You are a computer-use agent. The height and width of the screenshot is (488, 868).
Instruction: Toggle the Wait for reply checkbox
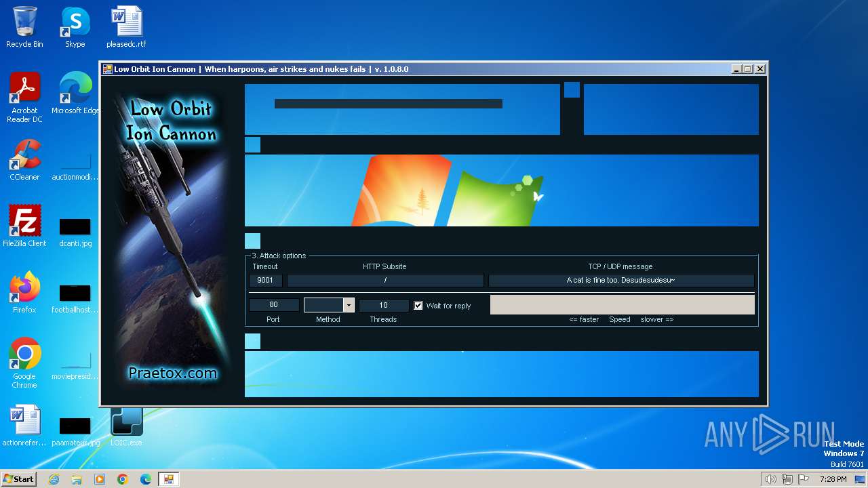click(x=418, y=306)
